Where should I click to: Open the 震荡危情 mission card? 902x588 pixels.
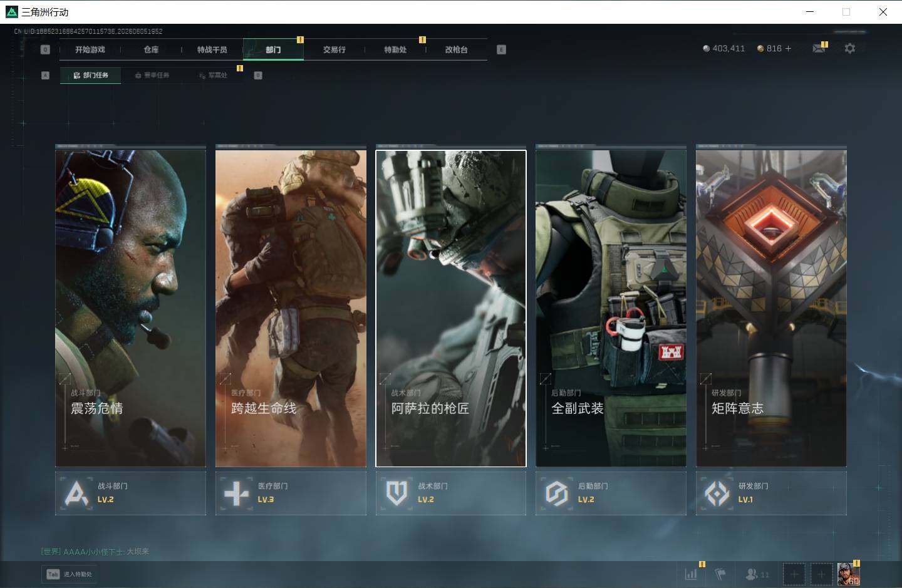coord(130,307)
